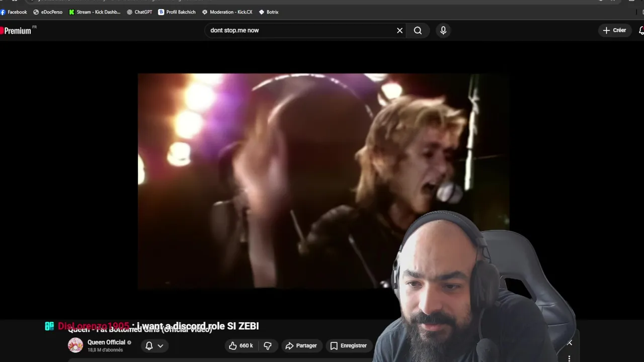Click the '18,8 M d'abonnés' subscriber count
The image size is (644, 362).
(x=105, y=350)
